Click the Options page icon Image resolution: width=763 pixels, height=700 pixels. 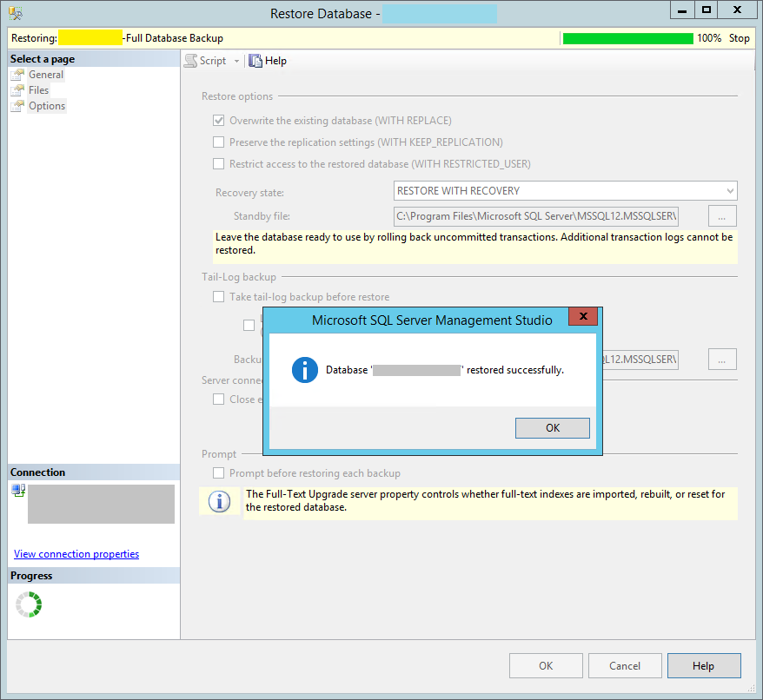(17, 106)
